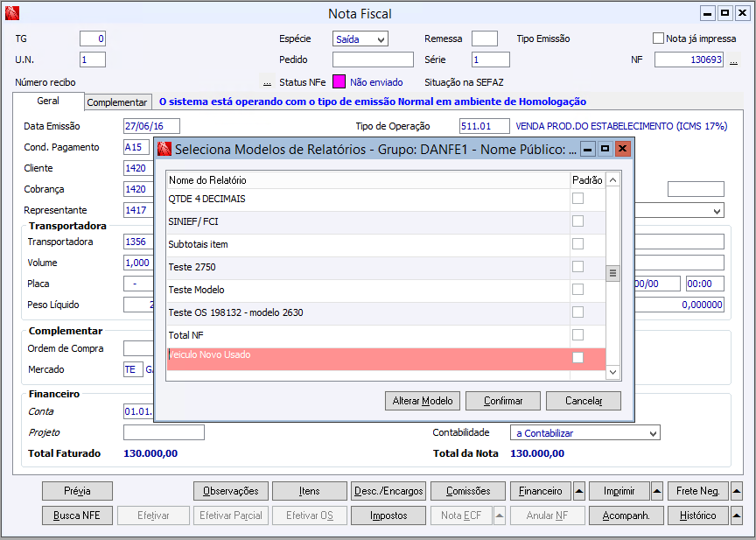The height and width of the screenshot is (540, 756).
Task: Click the magenta Status NFe color indicator
Action: point(339,82)
